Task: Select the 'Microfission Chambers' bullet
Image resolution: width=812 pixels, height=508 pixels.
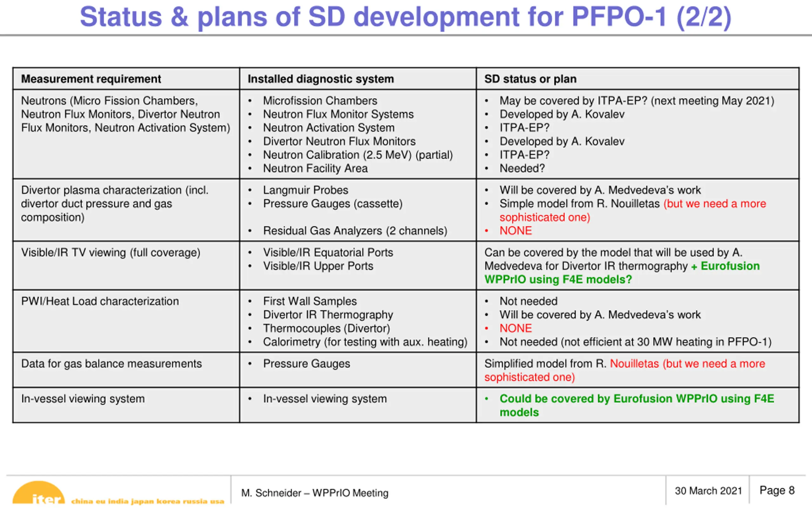Action: point(320,101)
